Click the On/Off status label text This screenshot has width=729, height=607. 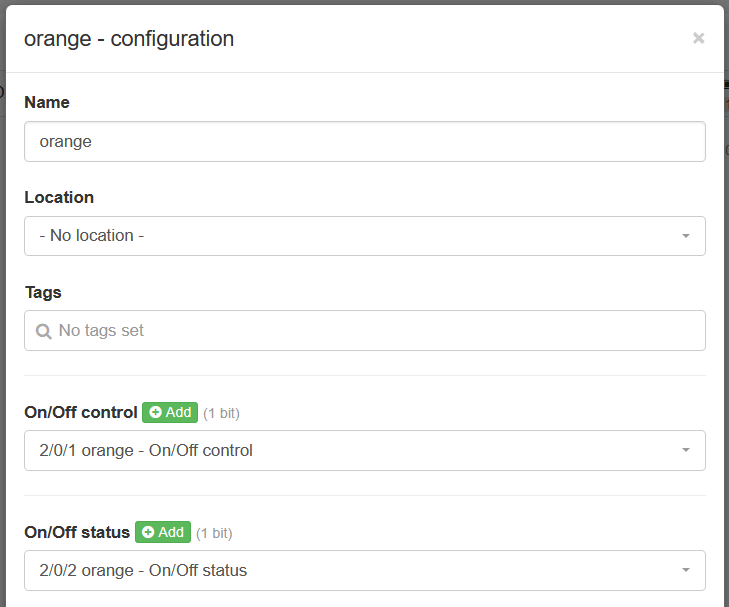(77, 532)
